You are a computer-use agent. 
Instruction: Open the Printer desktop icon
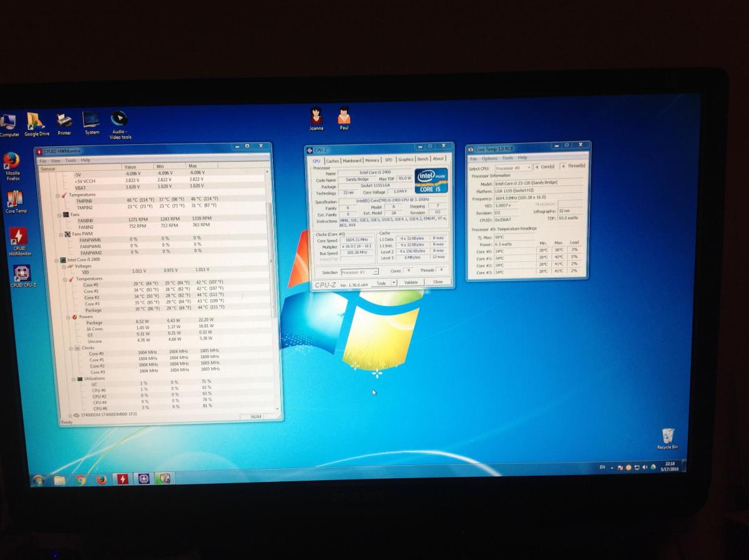[x=64, y=123]
